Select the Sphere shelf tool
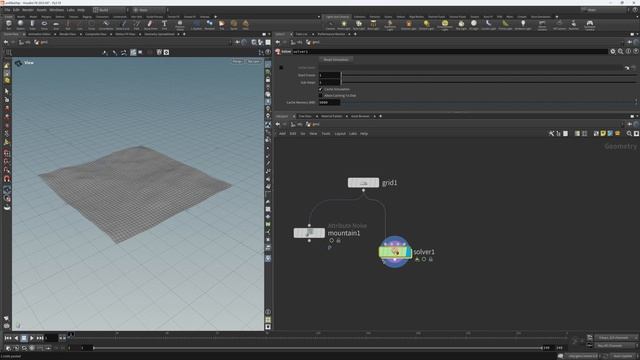 [20, 25]
